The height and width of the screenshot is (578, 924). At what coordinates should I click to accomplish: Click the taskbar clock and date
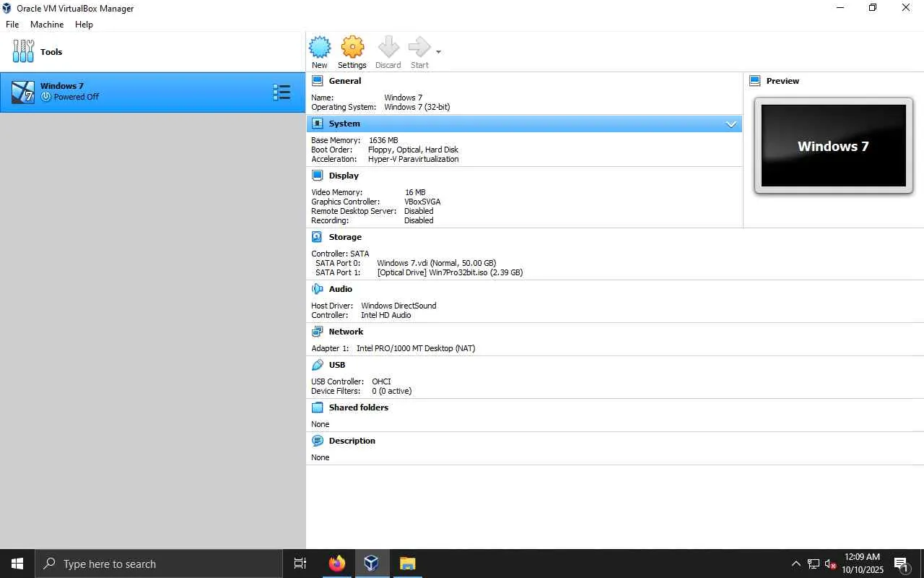click(863, 564)
